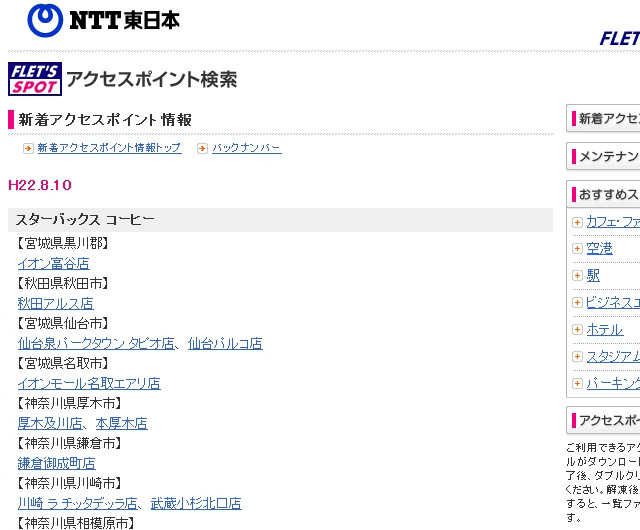Open 川崎 ラ チッタデッラ店 link
Image resolution: width=640 pixels, height=530 pixels.
78,503
